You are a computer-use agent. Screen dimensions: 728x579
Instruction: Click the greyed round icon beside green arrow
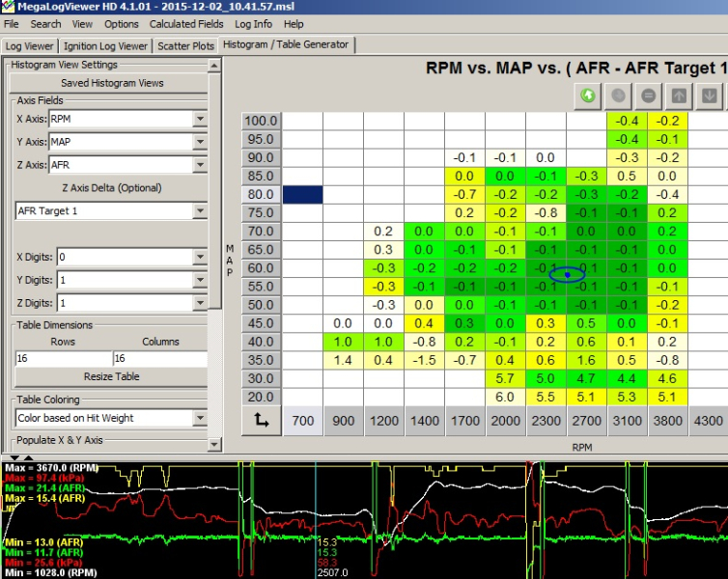pos(618,96)
